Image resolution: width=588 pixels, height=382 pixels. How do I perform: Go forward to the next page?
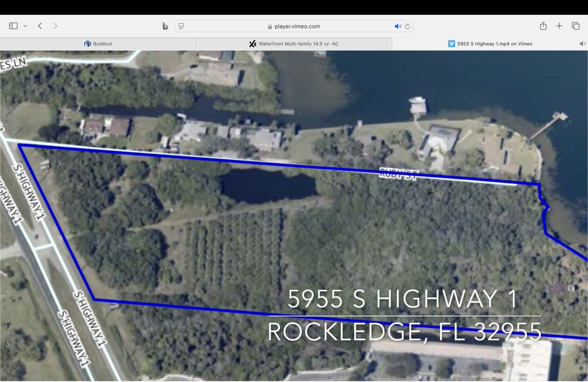pyautogui.click(x=55, y=26)
